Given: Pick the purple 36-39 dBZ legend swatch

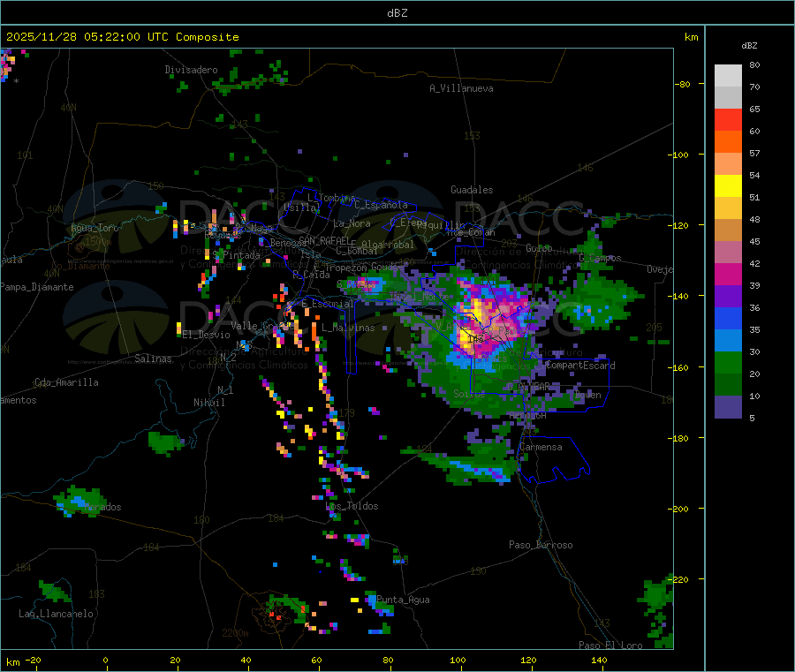Looking at the screenshot, I should click(x=728, y=296).
